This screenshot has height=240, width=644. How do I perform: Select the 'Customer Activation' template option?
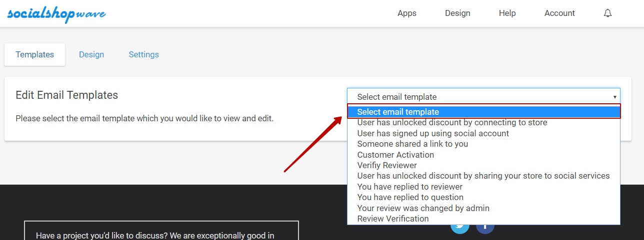[x=483, y=155]
